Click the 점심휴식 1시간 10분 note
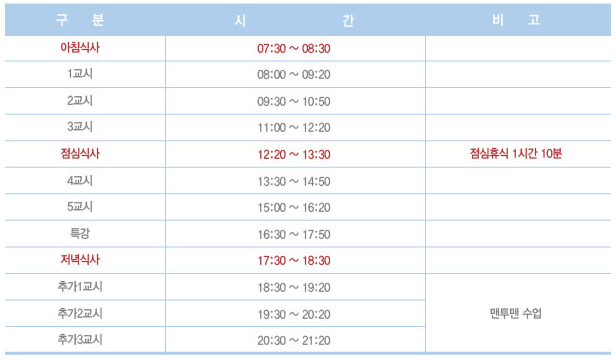 (x=516, y=154)
